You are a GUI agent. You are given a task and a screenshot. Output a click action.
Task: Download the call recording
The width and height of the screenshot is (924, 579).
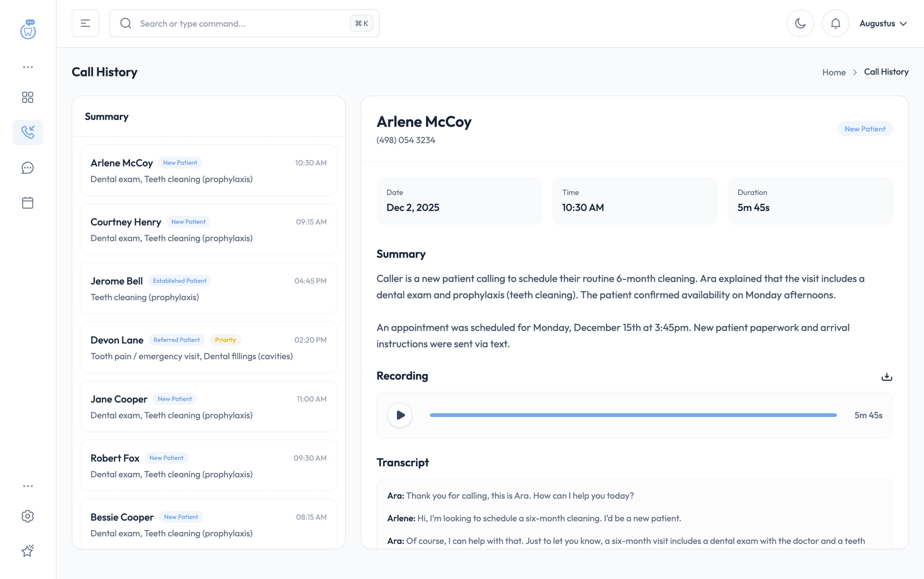click(x=886, y=377)
